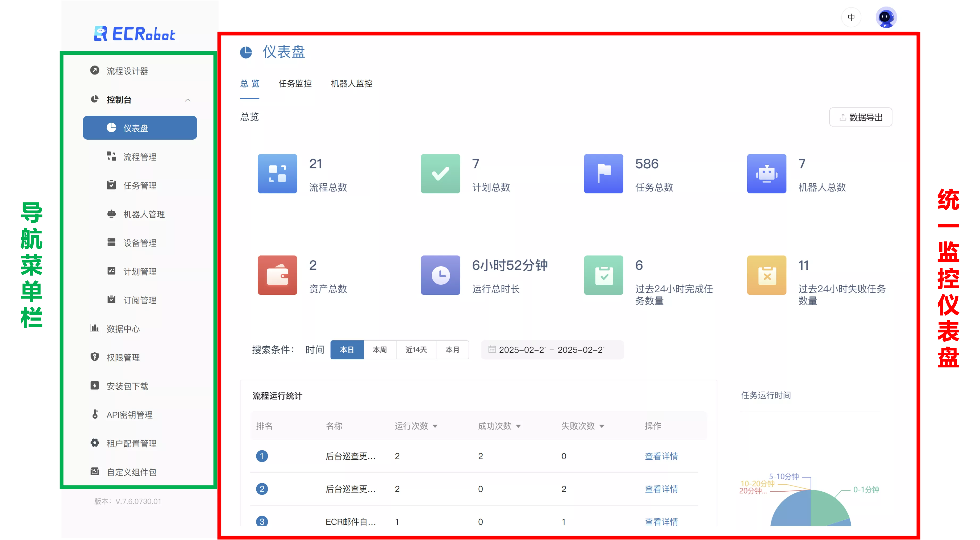The height and width of the screenshot is (540, 980).
Task: Click the 权限管理 shield icon
Action: pos(95,357)
